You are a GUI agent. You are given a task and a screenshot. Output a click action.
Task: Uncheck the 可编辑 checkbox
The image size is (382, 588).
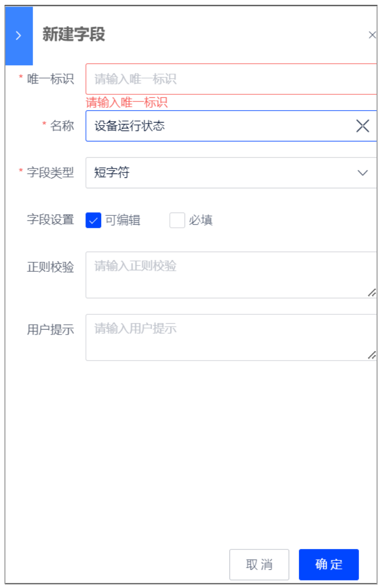tap(93, 220)
